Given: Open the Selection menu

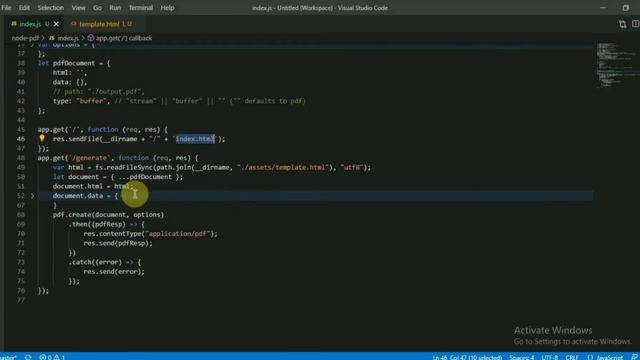Looking at the screenshot, I should click(x=51, y=8).
